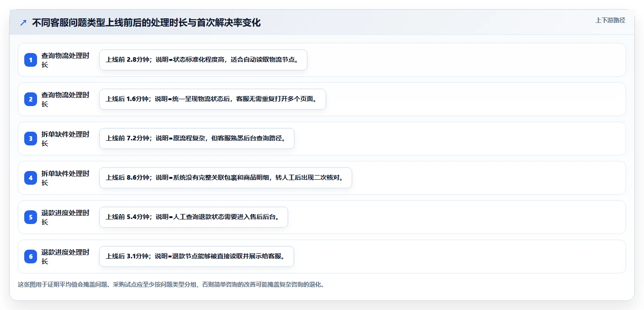Click step badge number 6
Viewport: 644px width, 310px height.
31,257
